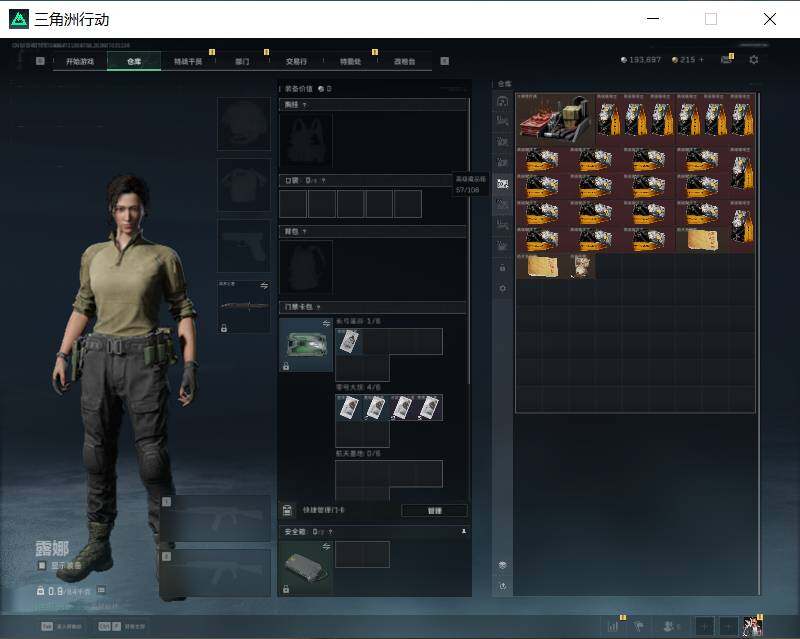Go to the 交易行 tab

click(296, 61)
